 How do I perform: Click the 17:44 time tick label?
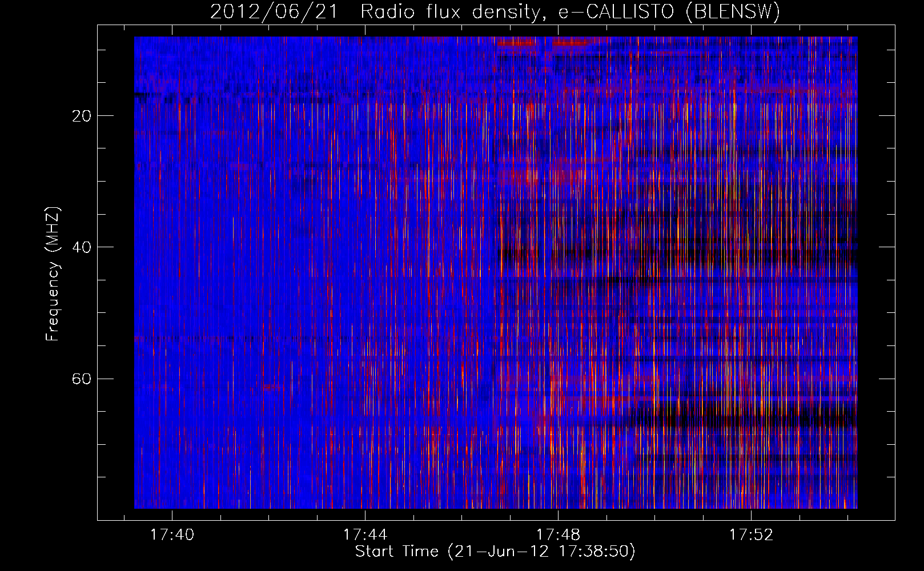365,534
